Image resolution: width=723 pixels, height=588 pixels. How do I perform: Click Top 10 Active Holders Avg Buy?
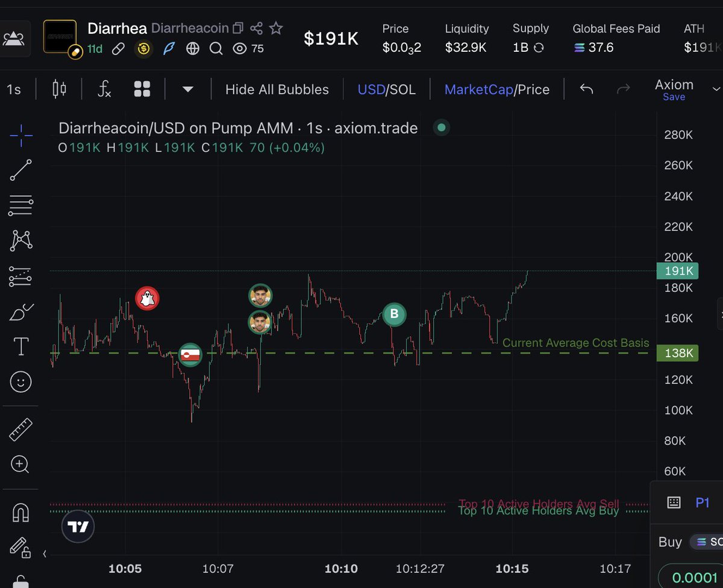(539, 511)
